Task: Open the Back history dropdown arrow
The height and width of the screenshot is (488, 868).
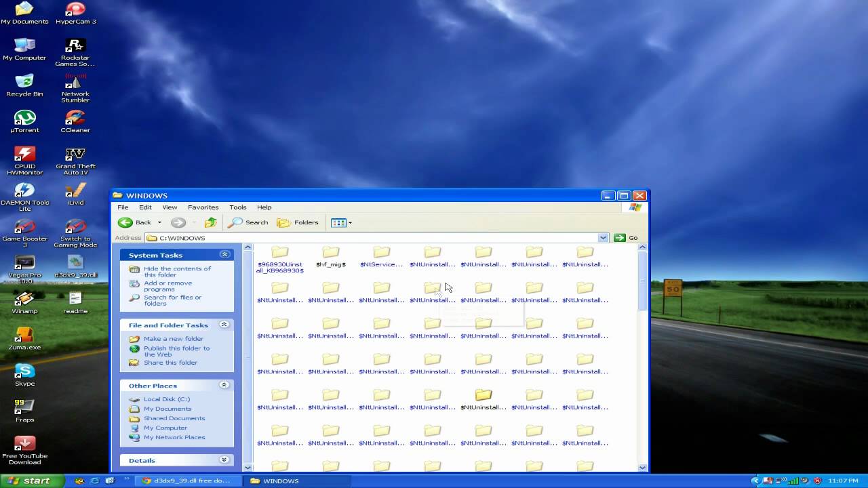Action: (159, 222)
